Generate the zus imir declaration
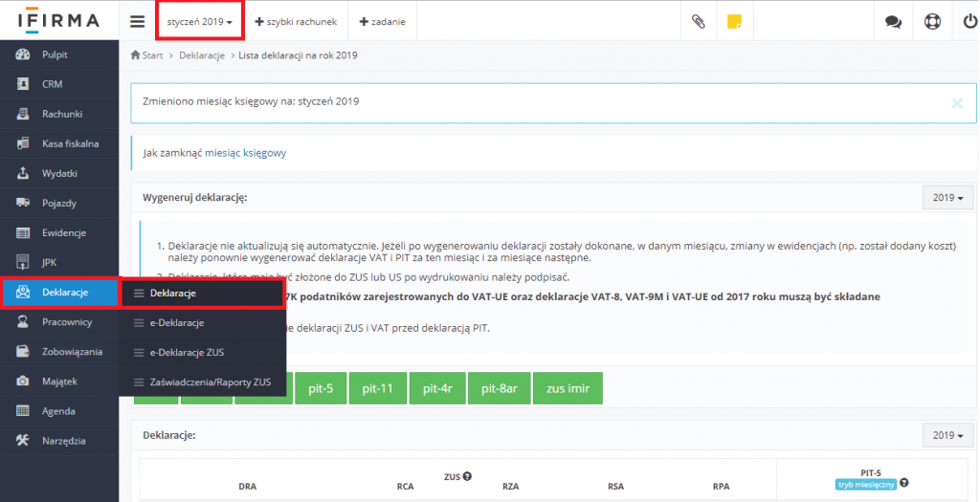Screen dimensions: 980x502 click(568, 388)
